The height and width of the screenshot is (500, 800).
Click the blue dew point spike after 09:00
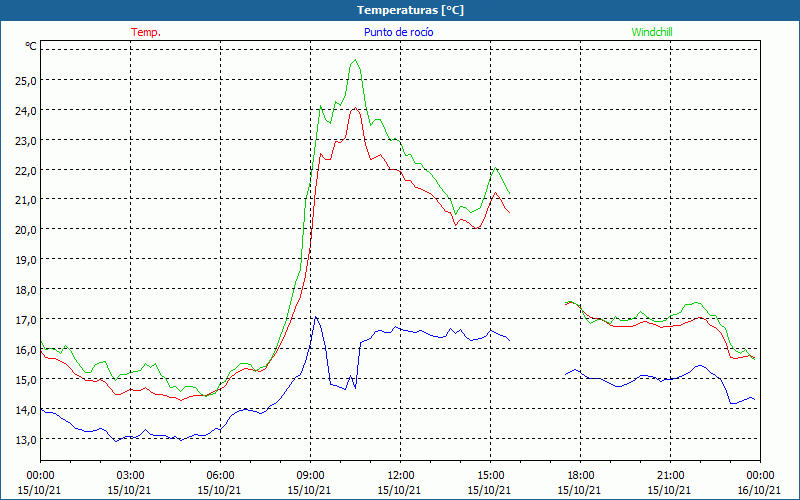316,317
